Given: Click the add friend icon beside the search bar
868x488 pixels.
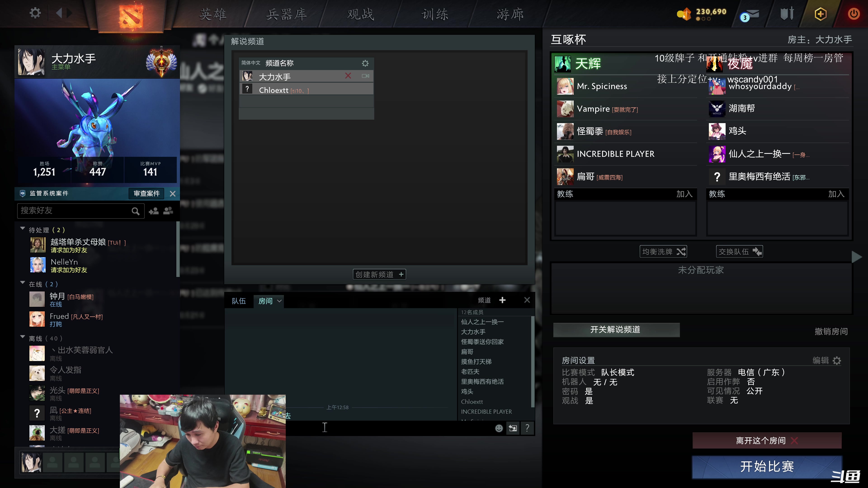Looking at the screenshot, I should pos(154,211).
